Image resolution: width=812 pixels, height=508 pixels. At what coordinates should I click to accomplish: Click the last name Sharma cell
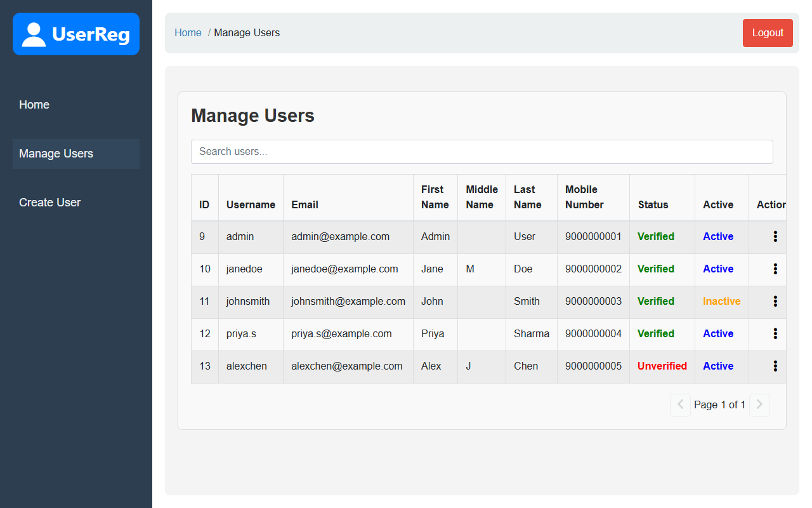coord(532,334)
